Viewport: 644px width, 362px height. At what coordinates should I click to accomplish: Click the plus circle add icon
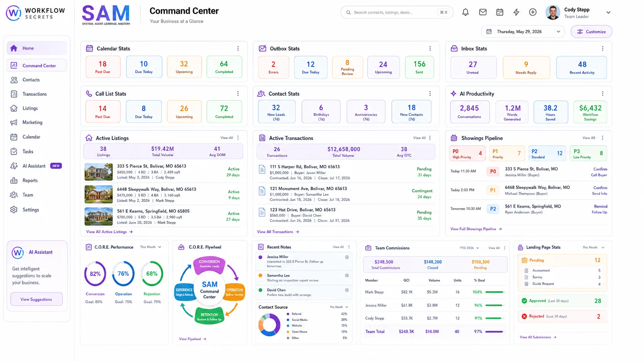(x=533, y=12)
